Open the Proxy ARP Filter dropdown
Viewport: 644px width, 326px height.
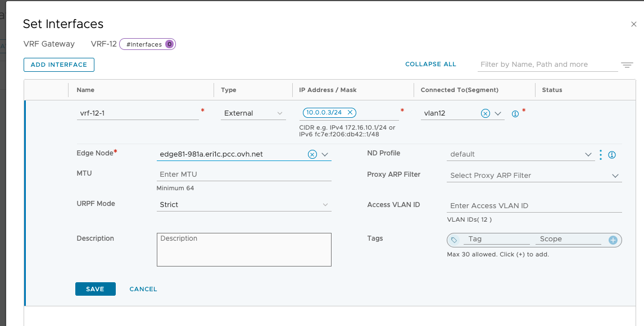[615, 176]
